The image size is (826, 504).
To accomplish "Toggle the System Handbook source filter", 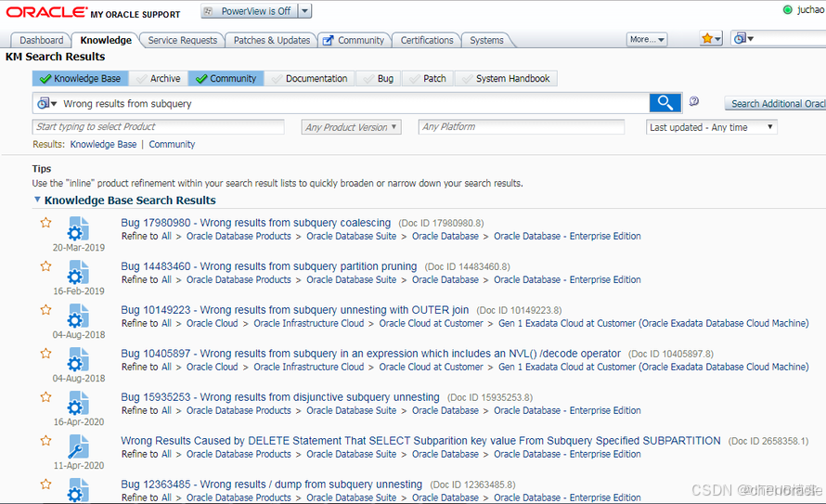I will [x=506, y=79].
